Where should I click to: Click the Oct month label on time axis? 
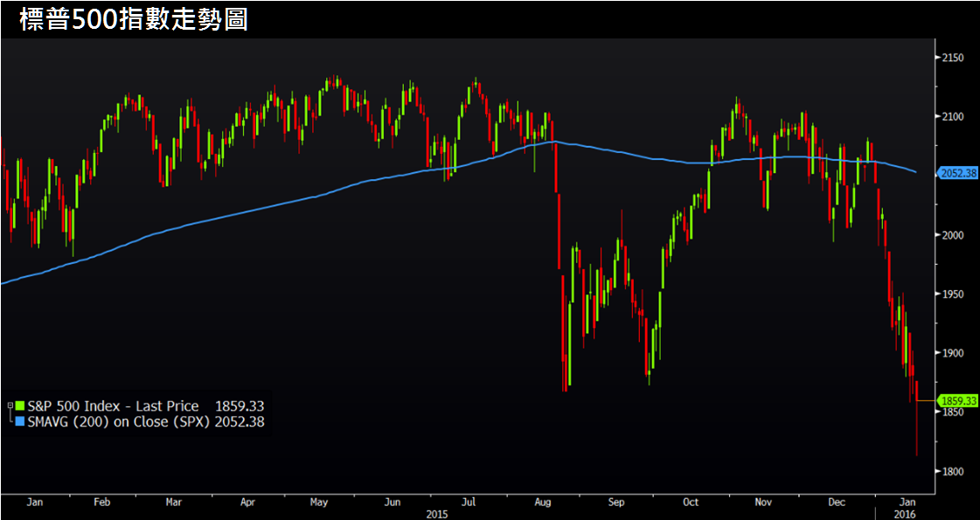coord(691,503)
